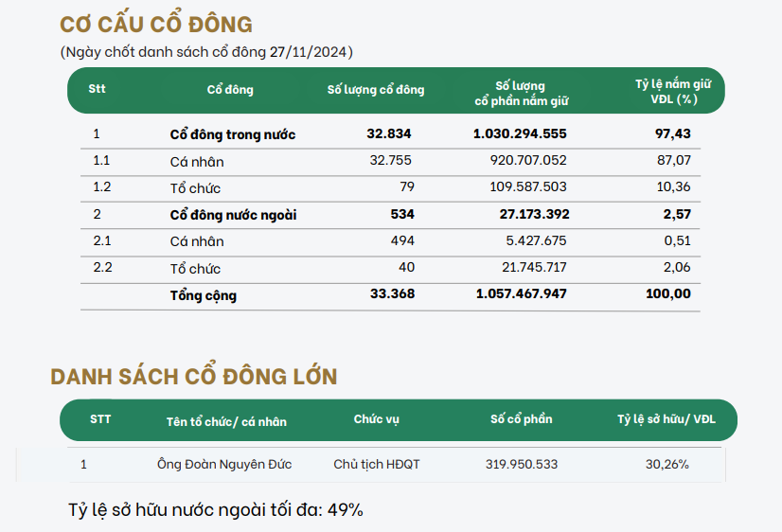Click the percentage '97,43'

click(x=673, y=133)
